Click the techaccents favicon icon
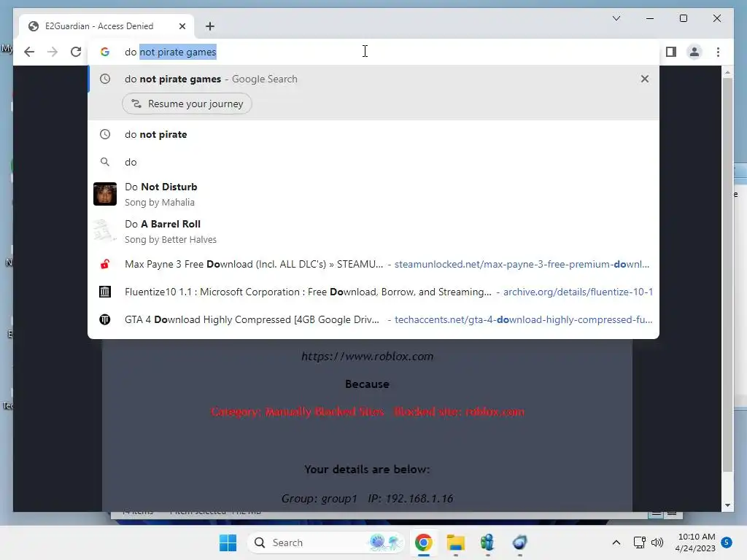Image resolution: width=747 pixels, height=560 pixels. [x=105, y=319]
